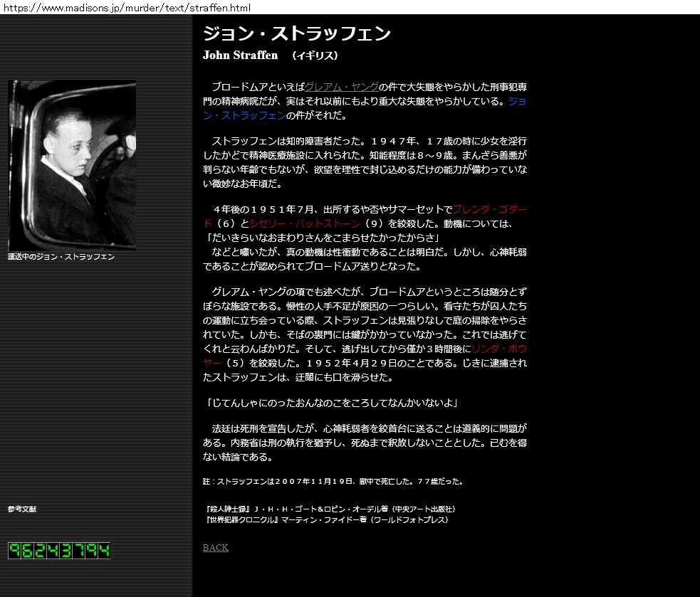Image resolution: width=700 pixels, height=597 pixels.
Task: Click the (イギリス) country label
Action: pos(315,56)
